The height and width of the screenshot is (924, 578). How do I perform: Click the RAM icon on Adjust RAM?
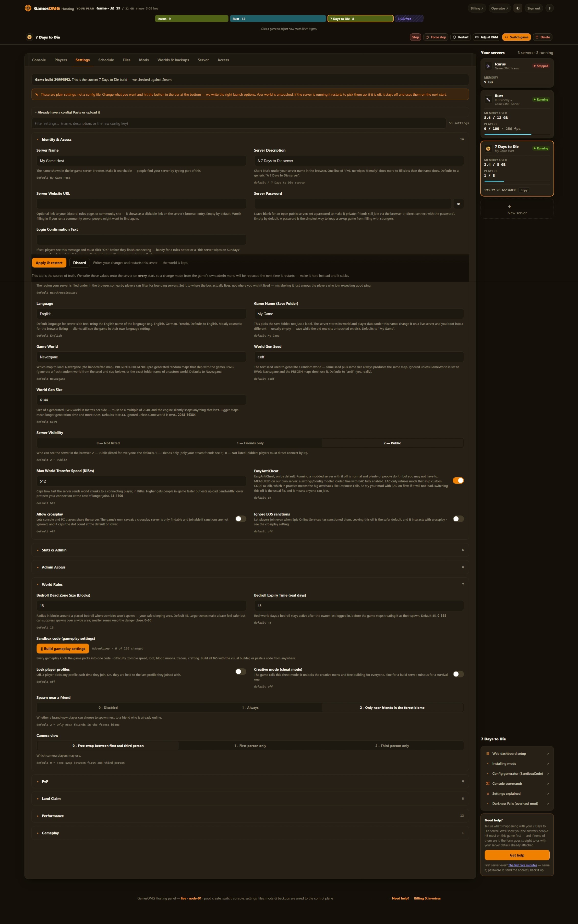[x=477, y=37]
